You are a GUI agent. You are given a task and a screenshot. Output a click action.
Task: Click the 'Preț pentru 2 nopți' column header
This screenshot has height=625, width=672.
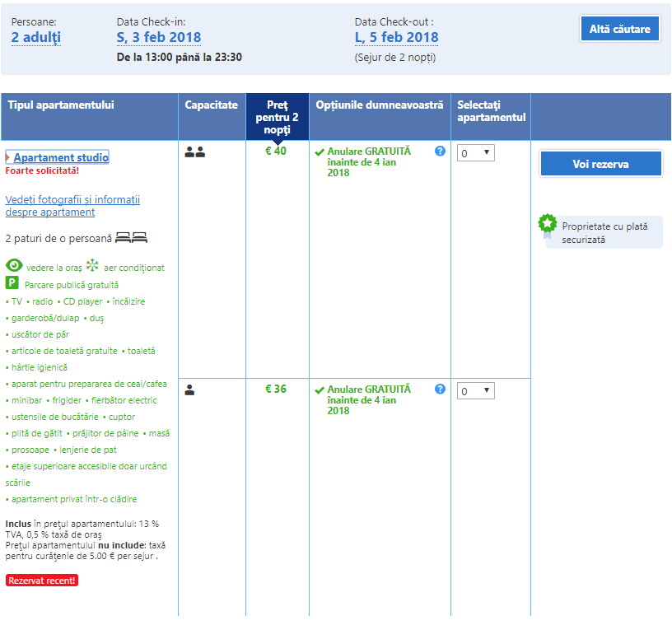pyautogui.click(x=277, y=117)
